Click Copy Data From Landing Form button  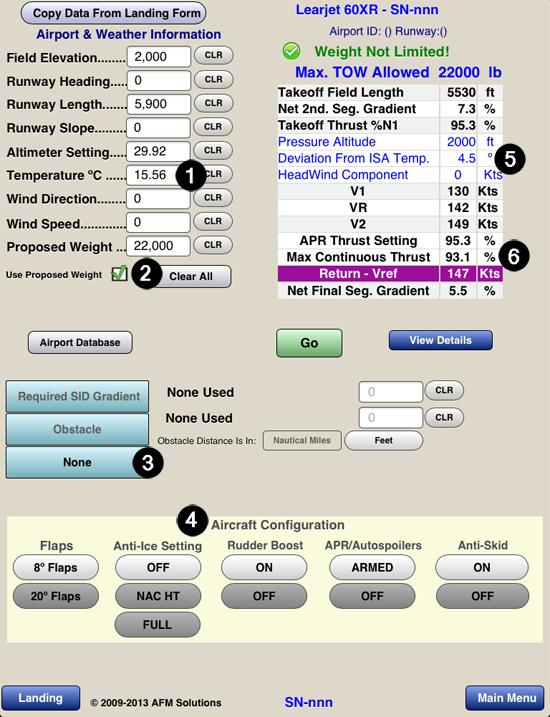[113, 13]
